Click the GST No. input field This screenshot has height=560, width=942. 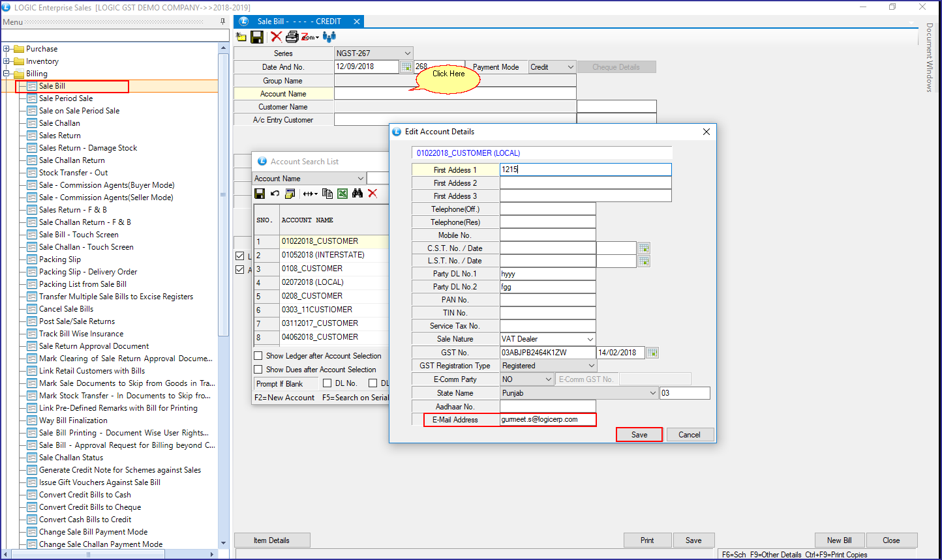pos(548,353)
